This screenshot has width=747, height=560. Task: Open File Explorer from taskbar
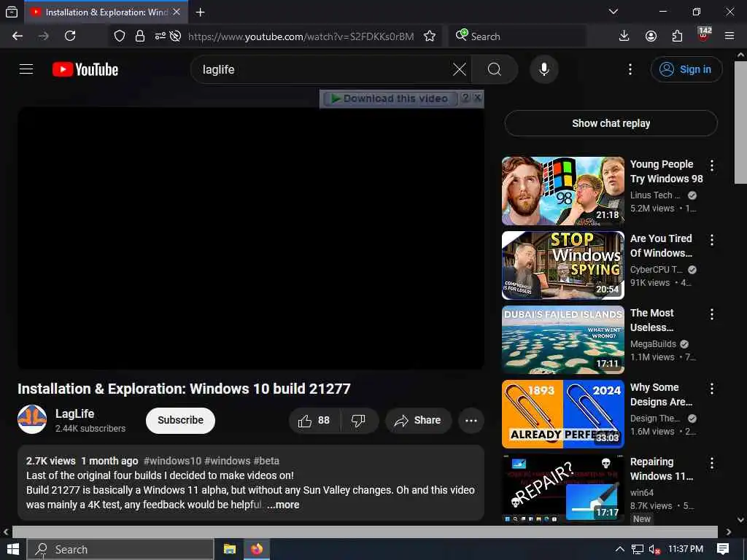pos(230,549)
